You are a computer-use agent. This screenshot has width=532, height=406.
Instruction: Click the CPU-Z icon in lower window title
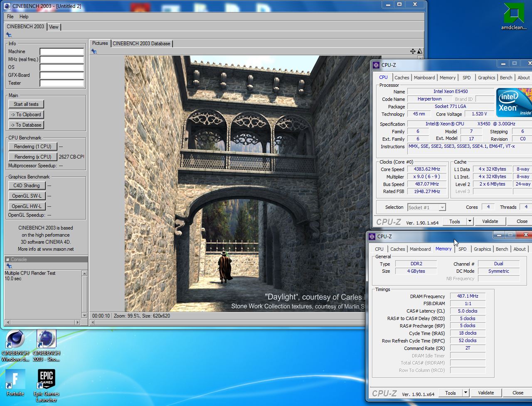coord(372,236)
